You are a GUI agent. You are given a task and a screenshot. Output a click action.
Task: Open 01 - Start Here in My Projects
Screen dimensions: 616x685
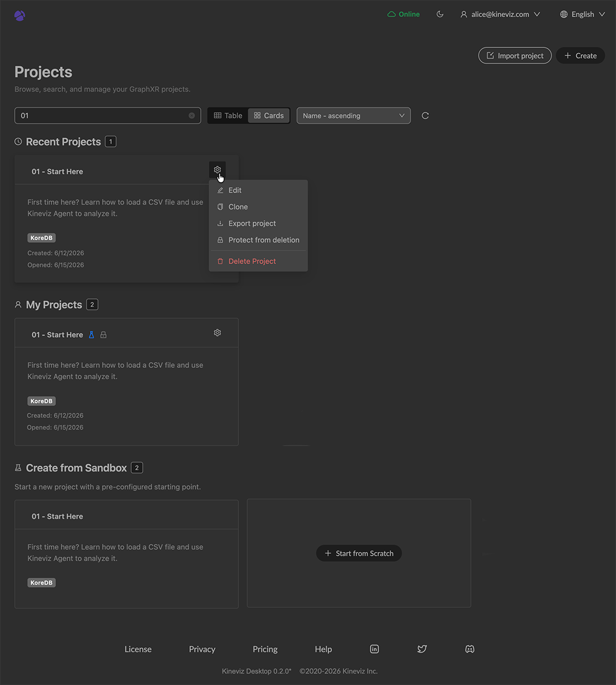tap(57, 335)
